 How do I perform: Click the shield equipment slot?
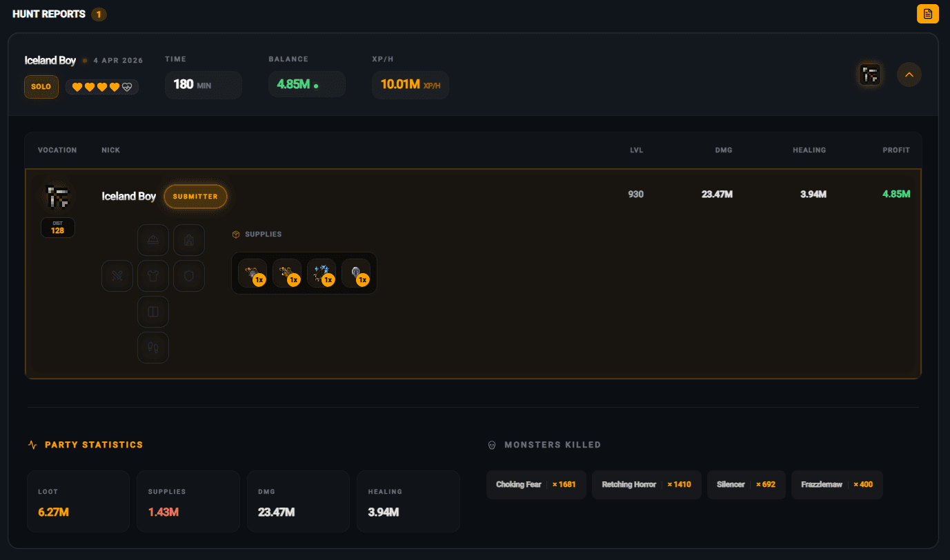[x=189, y=276]
